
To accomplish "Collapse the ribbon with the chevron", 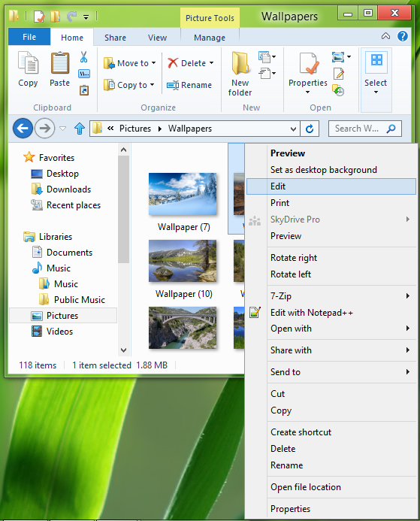I will coord(385,36).
